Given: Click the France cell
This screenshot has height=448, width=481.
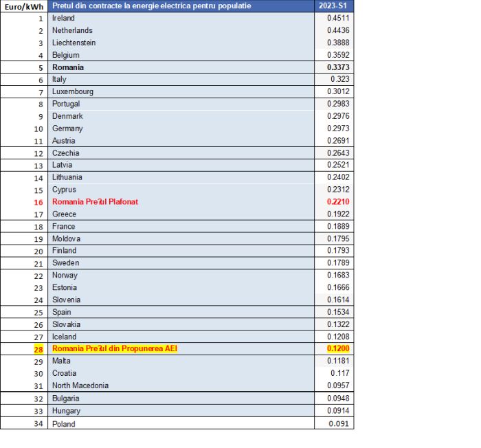Looking at the screenshot, I should click(181, 226).
